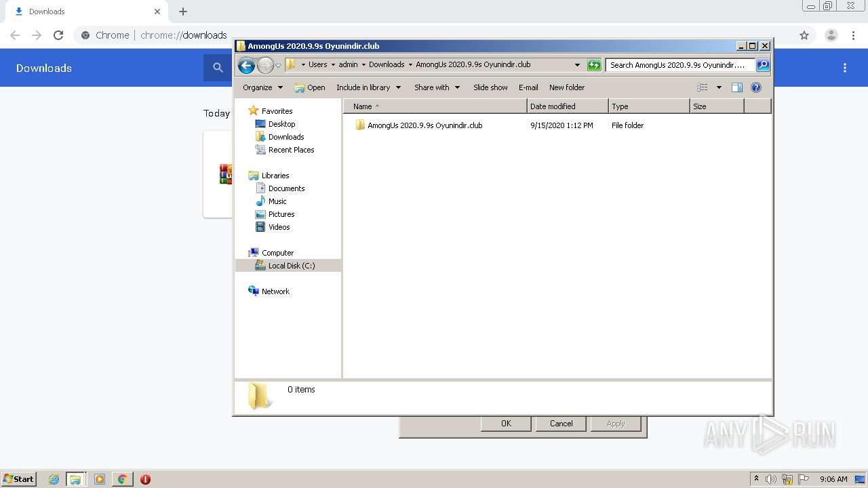Click Users in the address breadcrumb
868x488 pixels.
(x=317, y=65)
